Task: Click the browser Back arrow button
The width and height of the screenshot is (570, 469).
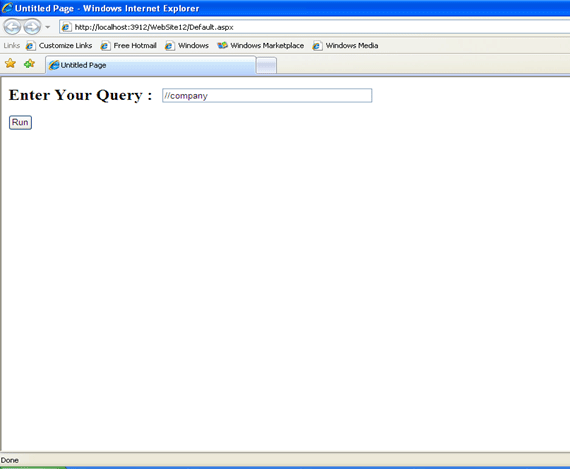Action: click(x=12, y=27)
